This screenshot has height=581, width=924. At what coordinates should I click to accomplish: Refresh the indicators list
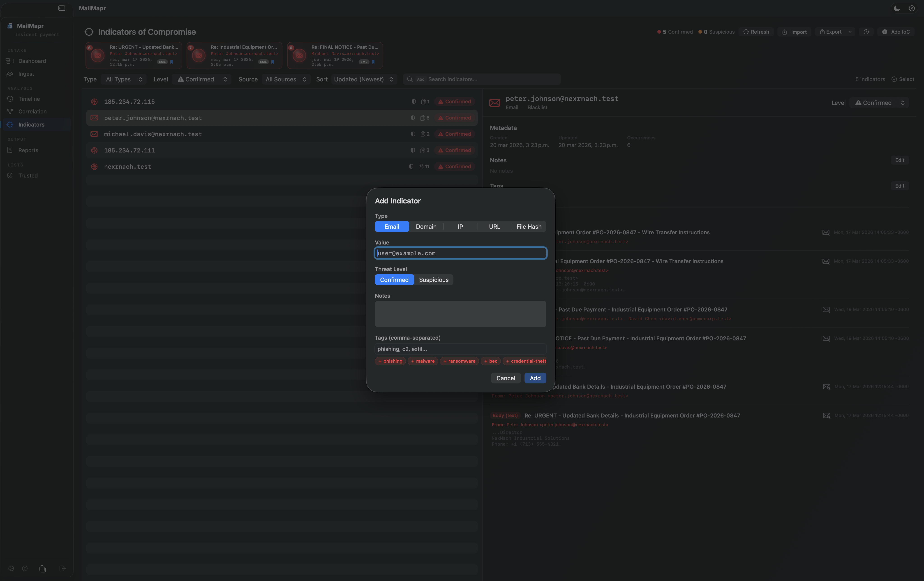tap(756, 32)
